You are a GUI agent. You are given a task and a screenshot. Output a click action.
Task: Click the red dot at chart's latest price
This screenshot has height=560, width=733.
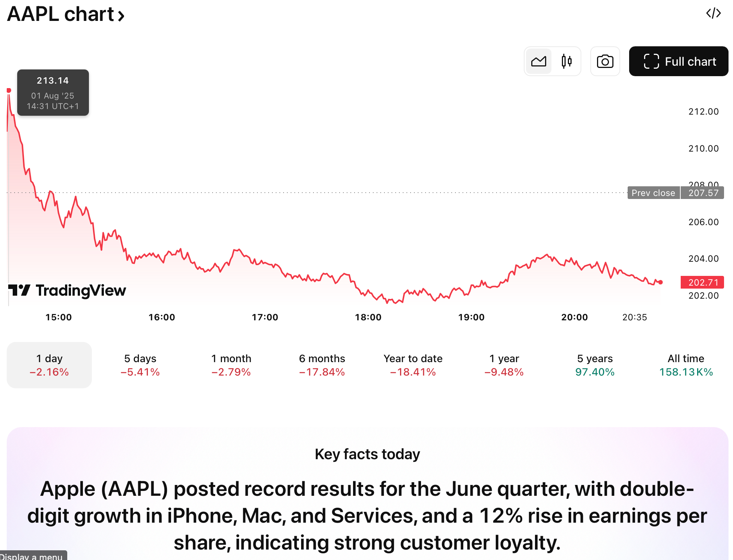661,282
